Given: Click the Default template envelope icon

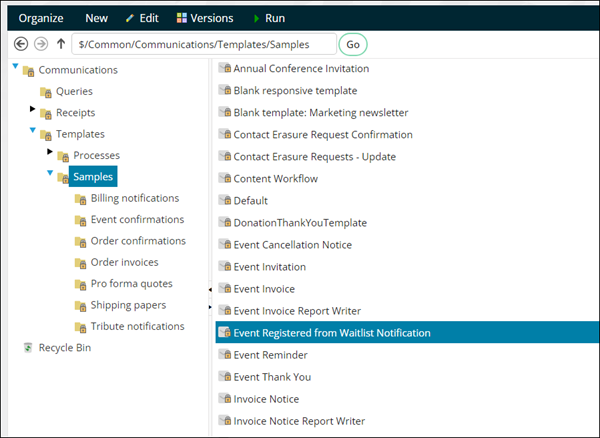Looking at the screenshot, I should pos(225,200).
